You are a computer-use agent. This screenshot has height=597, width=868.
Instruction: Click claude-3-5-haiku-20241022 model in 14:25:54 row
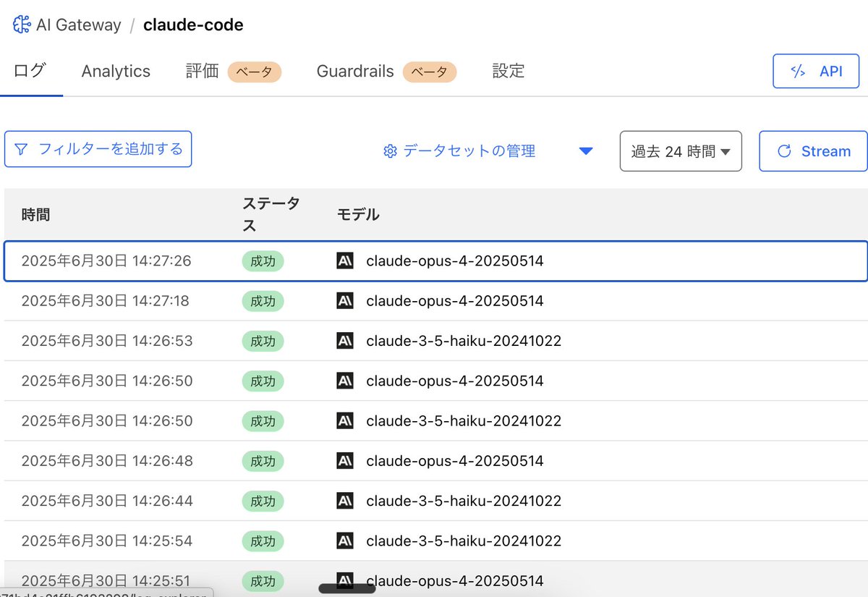464,541
